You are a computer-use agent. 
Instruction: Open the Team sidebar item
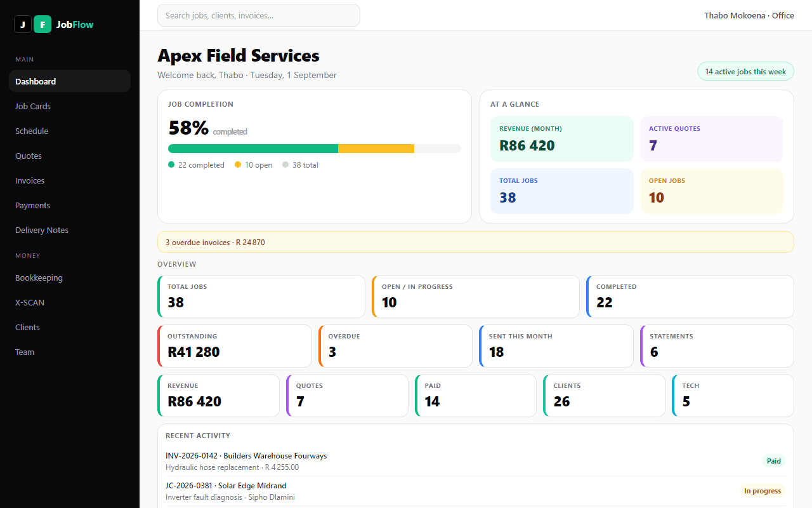pyautogui.click(x=70, y=352)
